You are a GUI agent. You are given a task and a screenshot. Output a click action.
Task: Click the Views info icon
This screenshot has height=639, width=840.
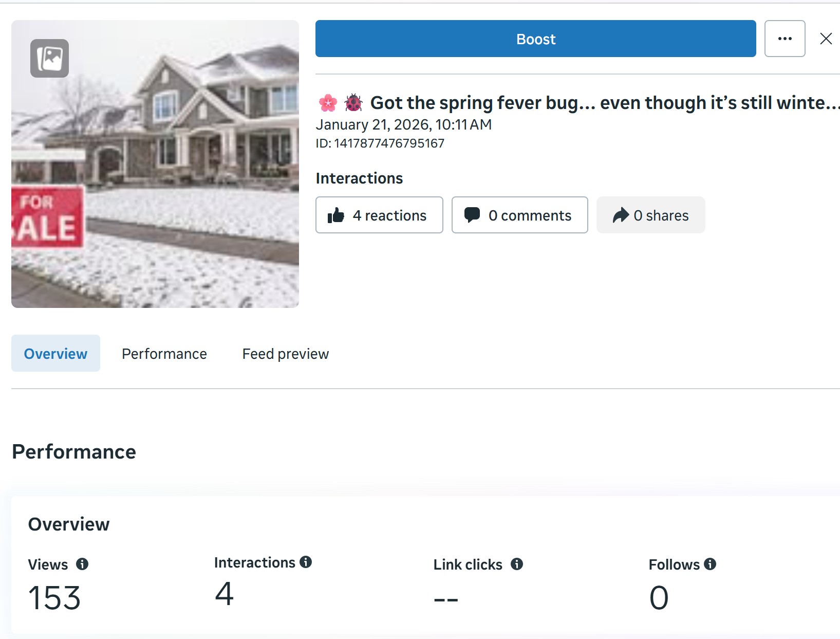point(82,564)
